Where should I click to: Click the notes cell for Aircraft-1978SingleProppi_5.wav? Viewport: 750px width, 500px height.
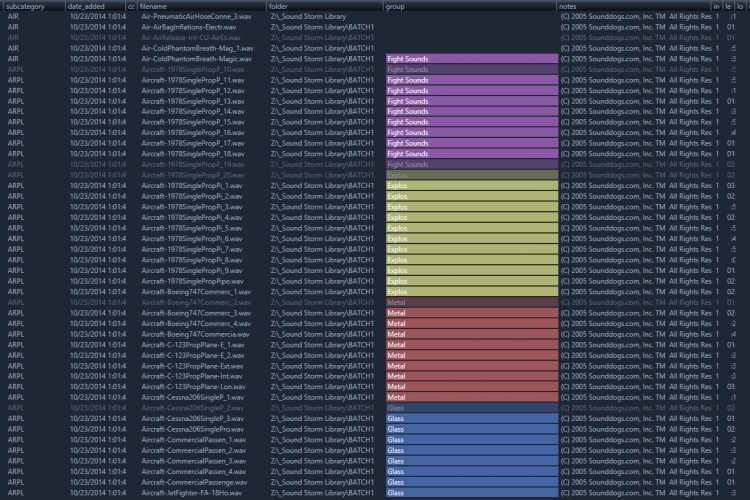click(x=636, y=228)
